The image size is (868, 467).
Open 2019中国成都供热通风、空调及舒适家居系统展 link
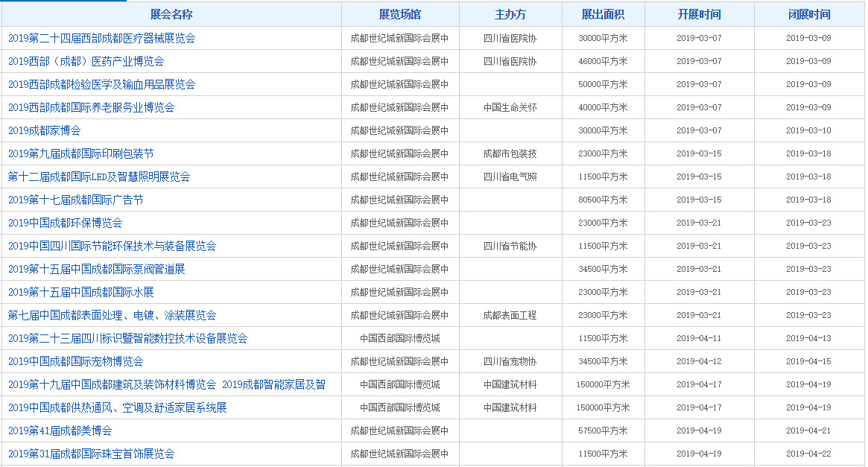click(118, 408)
